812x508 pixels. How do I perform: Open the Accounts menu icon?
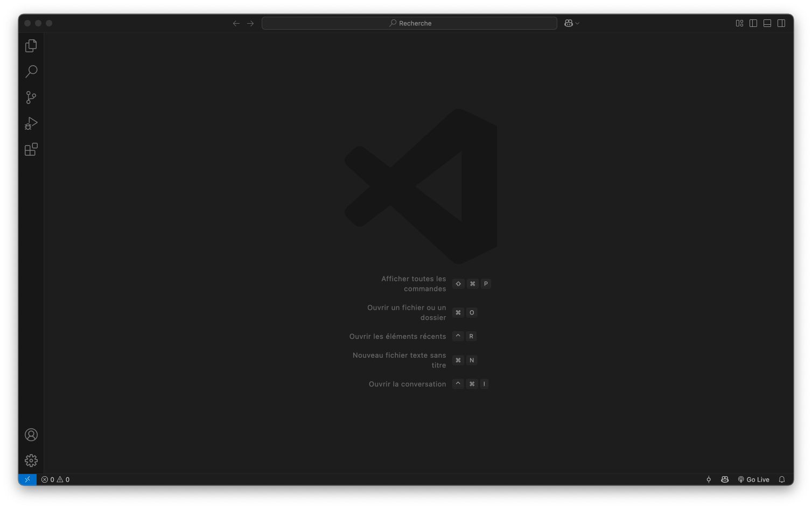click(x=31, y=435)
